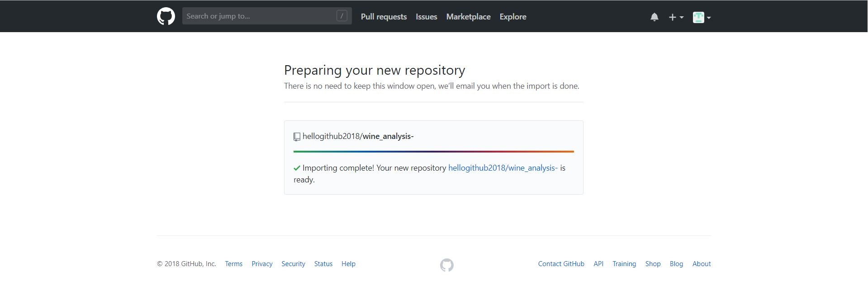
Task: Open the hellogithub2018/wine_analysis- repository link
Action: (503, 168)
